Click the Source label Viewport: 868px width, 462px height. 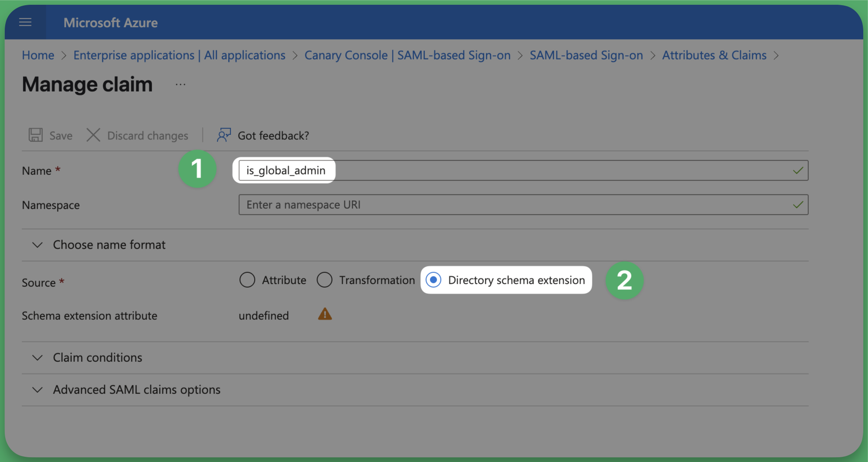point(39,283)
